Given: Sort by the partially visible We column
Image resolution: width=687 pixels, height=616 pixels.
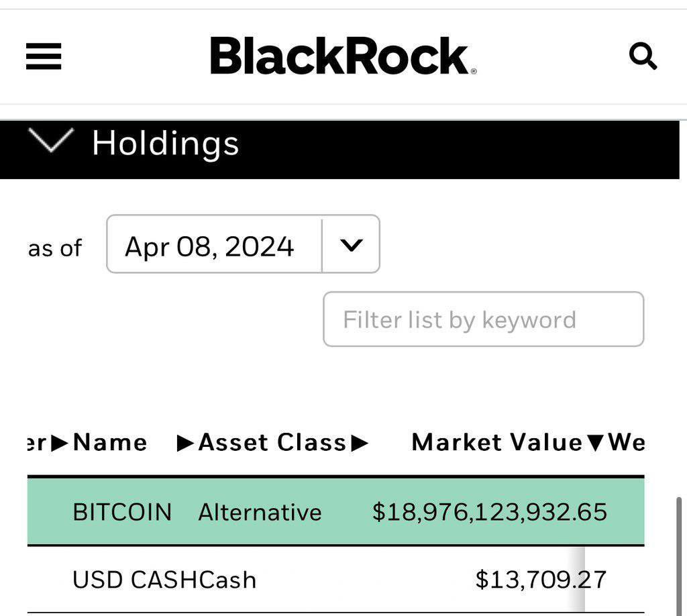Looking at the screenshot, I should tap(626, 442).
